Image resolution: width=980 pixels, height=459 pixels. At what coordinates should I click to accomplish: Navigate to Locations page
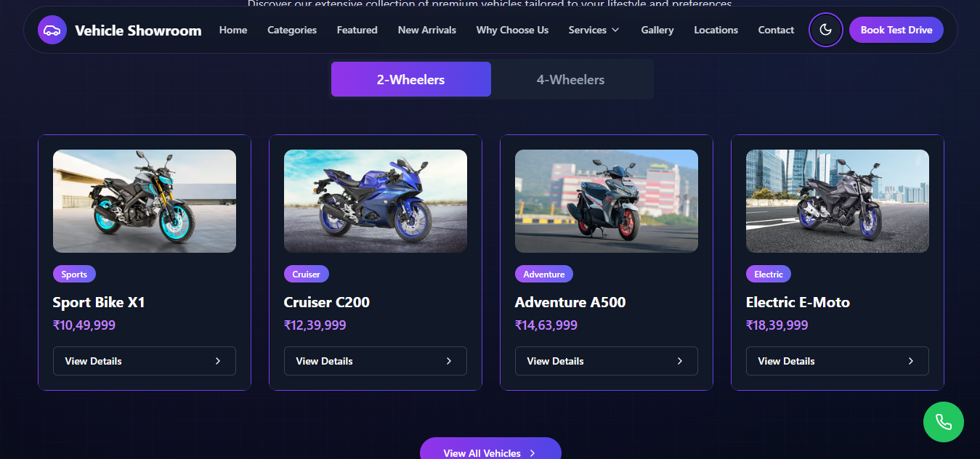tap(716, 30)
